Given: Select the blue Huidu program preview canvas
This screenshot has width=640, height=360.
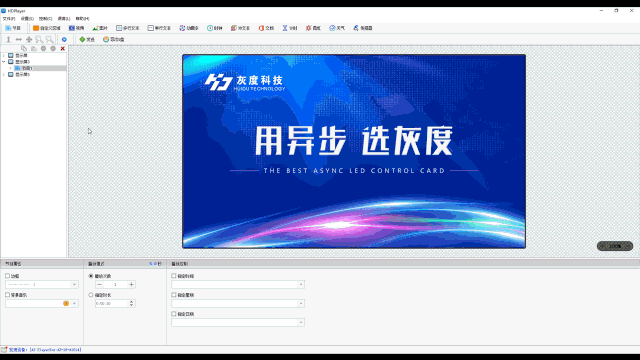Looking at the screenshot, I should pos(354,151).
